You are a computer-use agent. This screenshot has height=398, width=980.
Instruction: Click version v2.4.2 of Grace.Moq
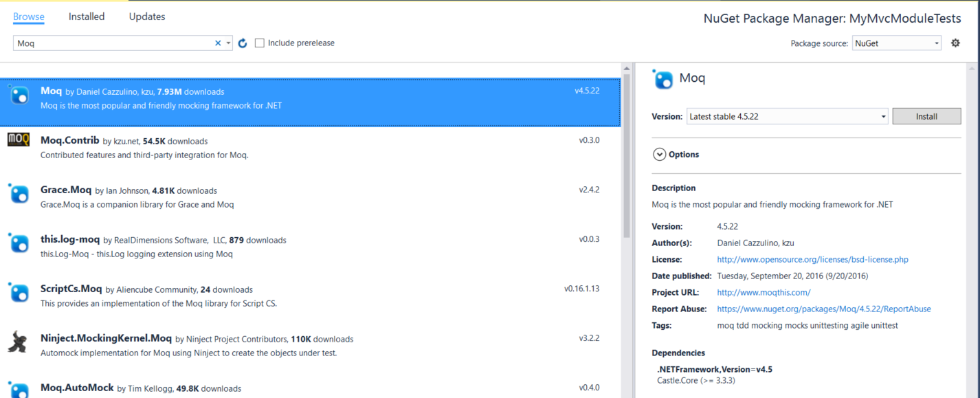click(589, 190)
